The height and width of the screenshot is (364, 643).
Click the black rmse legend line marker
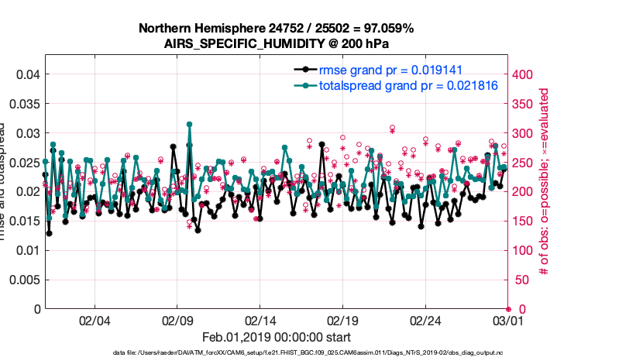click(307, 70)
